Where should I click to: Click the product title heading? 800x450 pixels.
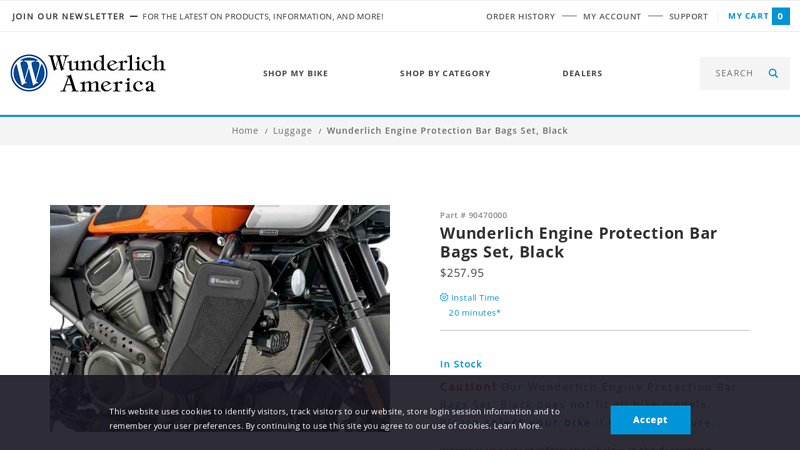579,242
